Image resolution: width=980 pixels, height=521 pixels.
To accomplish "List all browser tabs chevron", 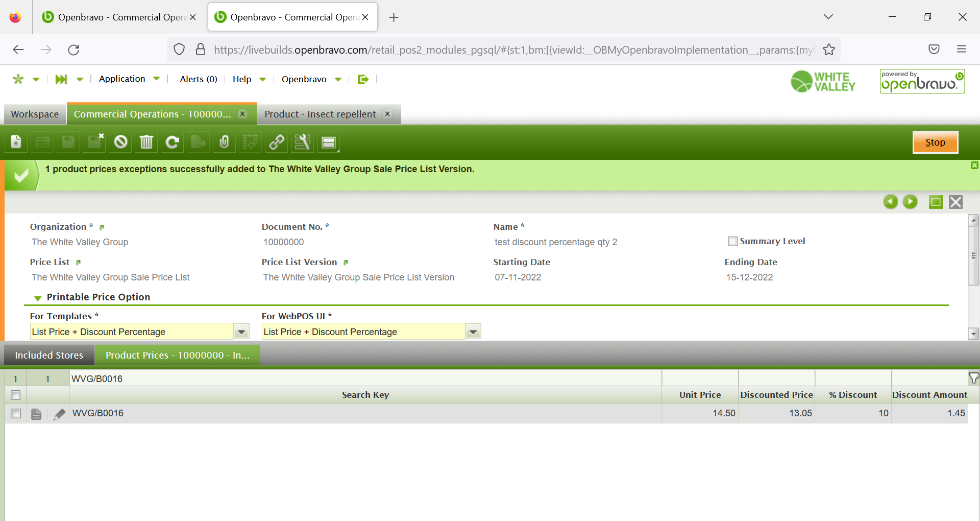I will click(828, 17).
